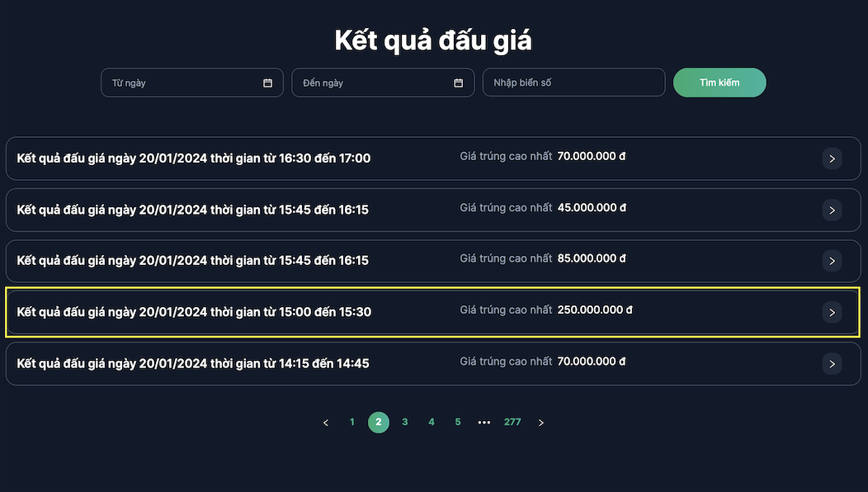The image size is (868, 492).
Task: Open arrow for 14:15 to 14:45 result
Action: coord(832,363)
